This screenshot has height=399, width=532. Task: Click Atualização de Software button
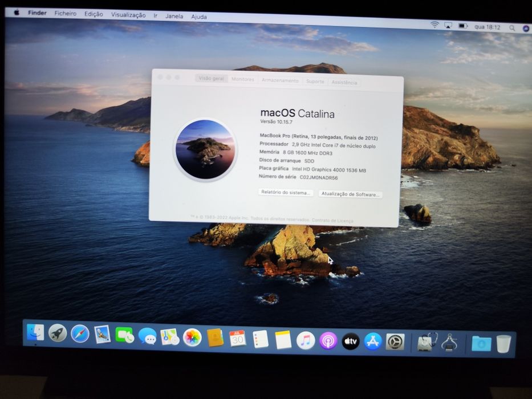point(350,194)
